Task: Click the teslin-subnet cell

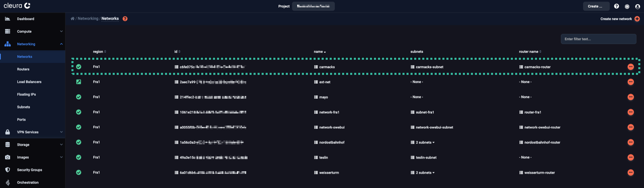Action: [x=424, y=158]
